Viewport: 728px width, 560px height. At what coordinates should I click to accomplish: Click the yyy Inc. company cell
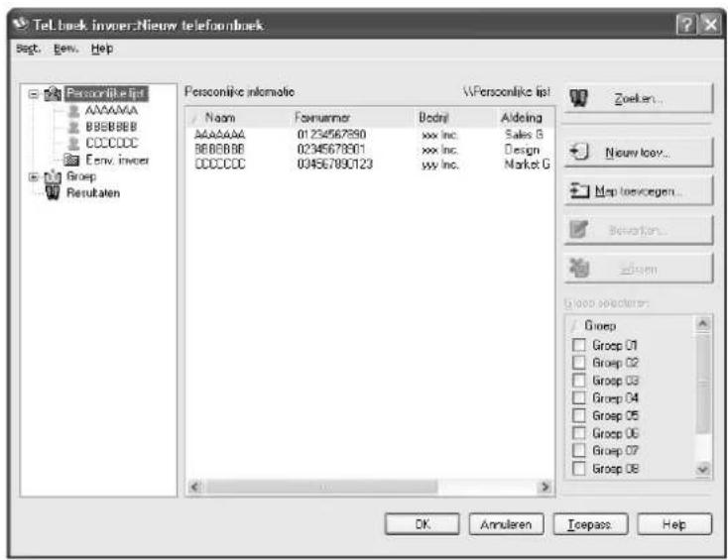[x=439, y=165]
